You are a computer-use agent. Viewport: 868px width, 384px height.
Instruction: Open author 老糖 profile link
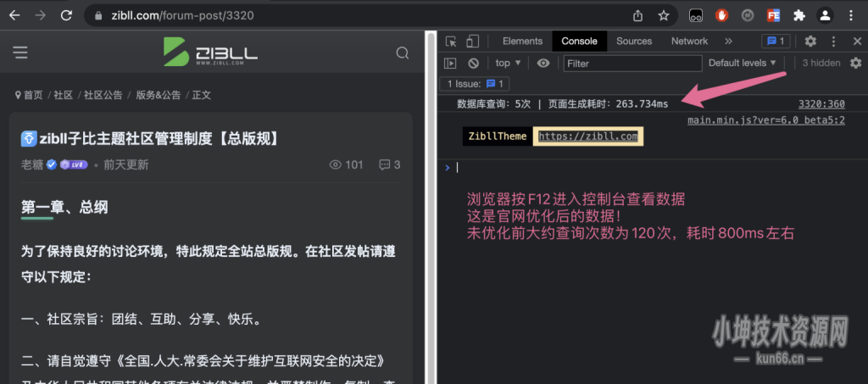point(31,164)
